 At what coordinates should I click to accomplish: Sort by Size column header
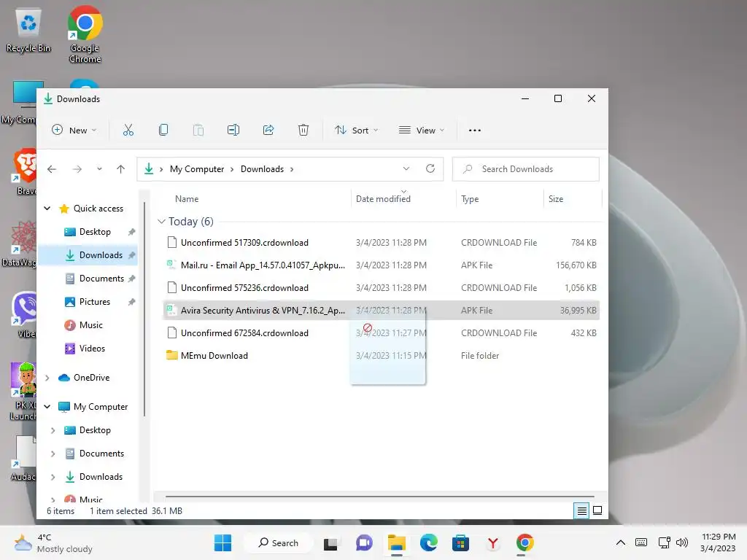tap(556, 199)
